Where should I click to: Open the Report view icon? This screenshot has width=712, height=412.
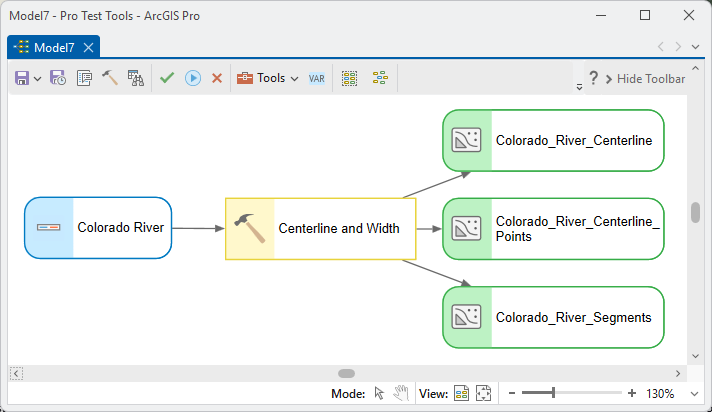[135, 78]
